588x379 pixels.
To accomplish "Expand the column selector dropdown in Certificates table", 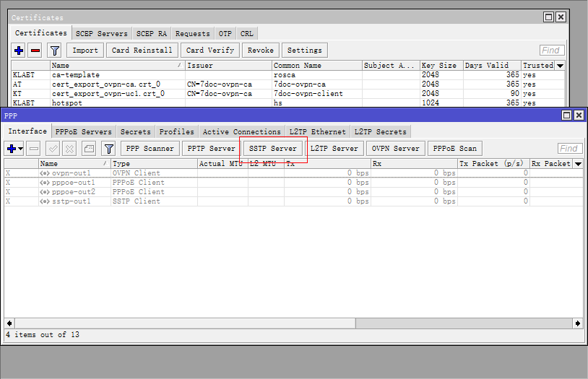I will (x=560, y=66).
